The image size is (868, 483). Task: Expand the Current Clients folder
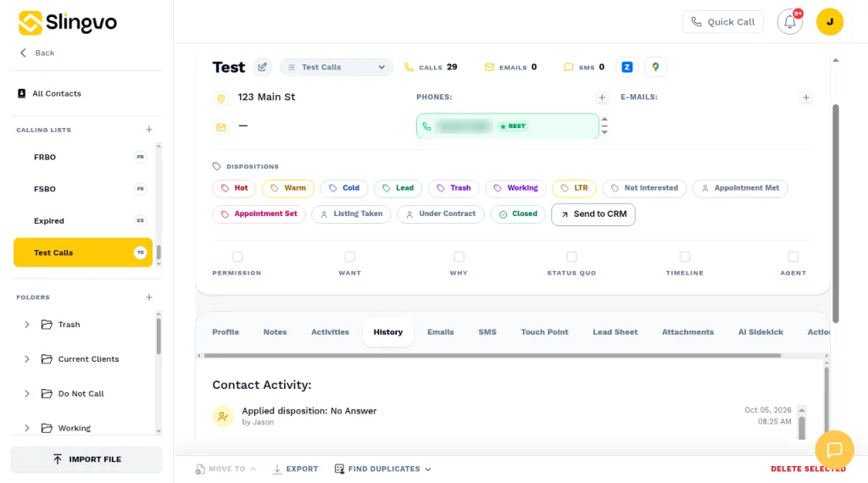26,359
